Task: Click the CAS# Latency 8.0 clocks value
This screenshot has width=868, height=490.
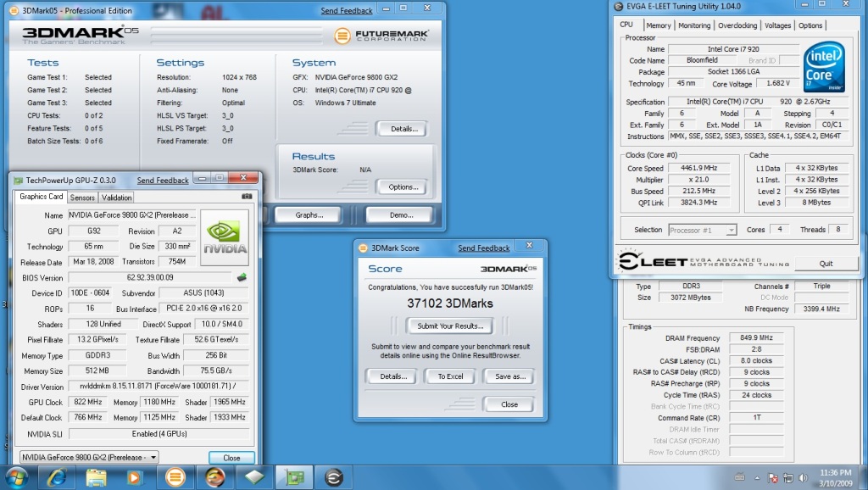Action: pyautogui.click(x=756, y=360)
